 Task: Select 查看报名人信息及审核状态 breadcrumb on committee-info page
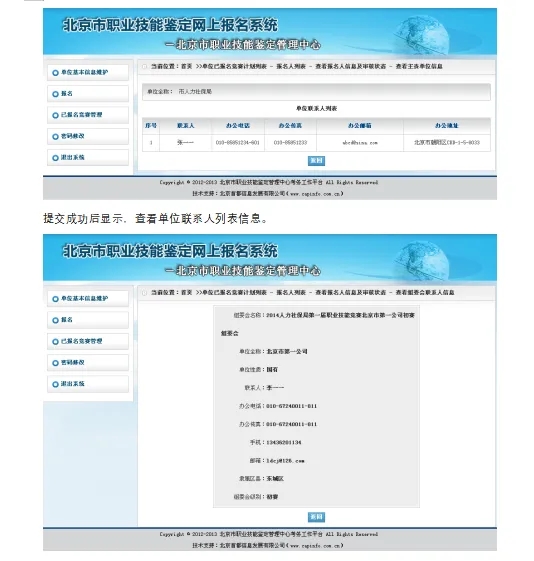point(351,292)
